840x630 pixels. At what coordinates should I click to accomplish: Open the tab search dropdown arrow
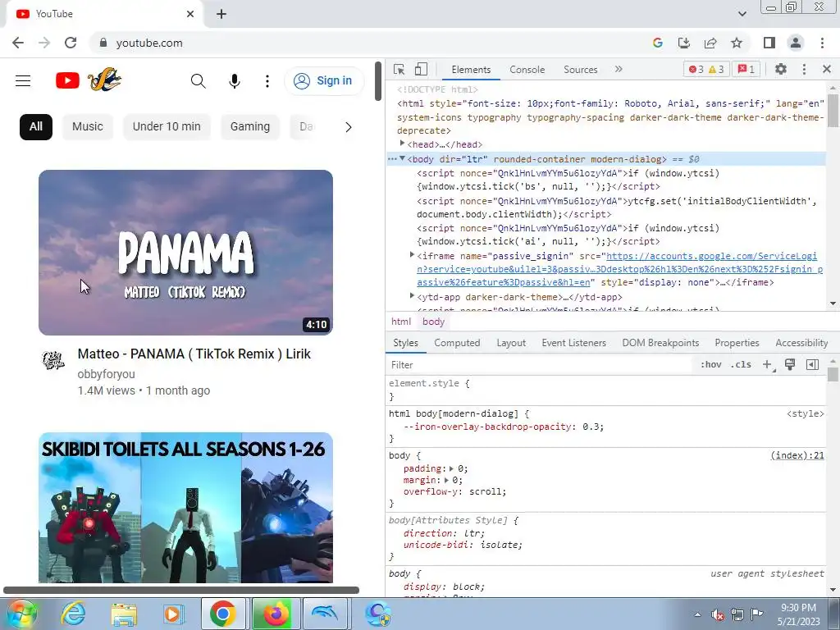(x=742, y=14)
